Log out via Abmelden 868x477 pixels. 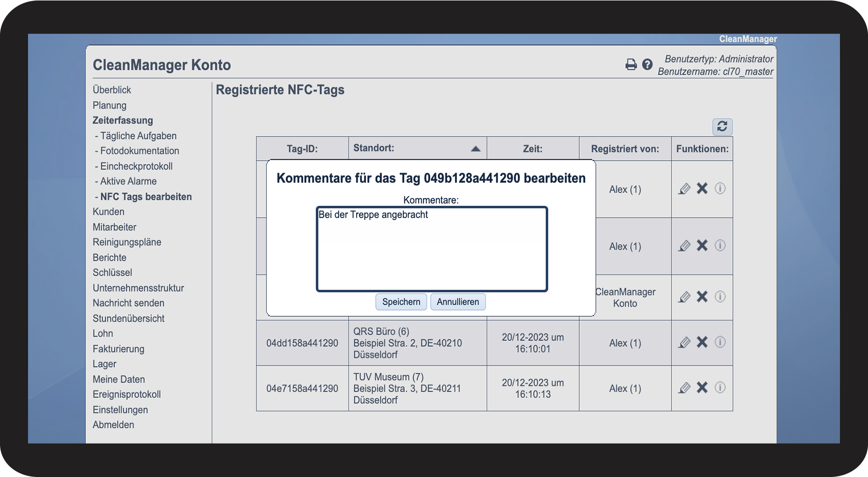pyautogui.click(x=113, y=425)
